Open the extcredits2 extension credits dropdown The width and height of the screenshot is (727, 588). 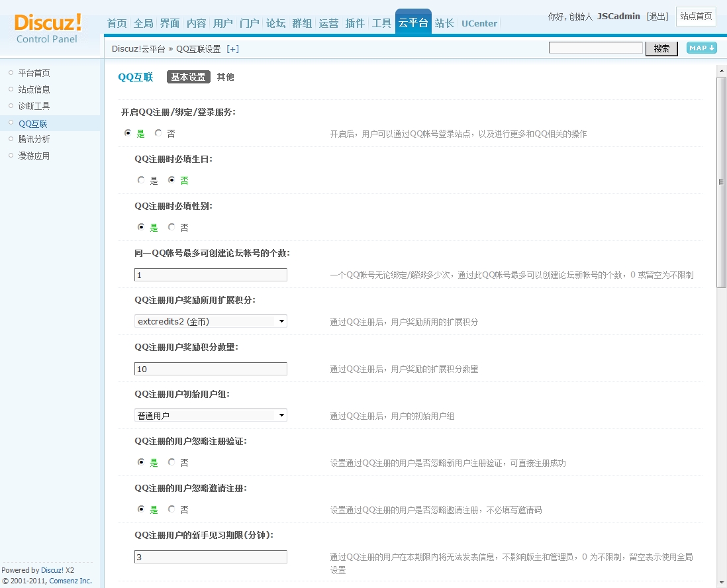pyautogui.click(x=211, y=321)
